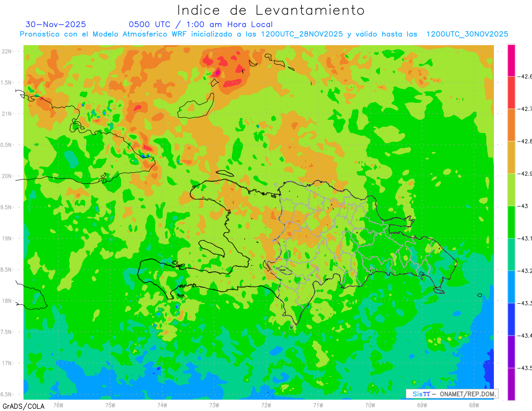532x411 pixels.
Task: Click the legend value "-42.6"
Action: point(525,76)
